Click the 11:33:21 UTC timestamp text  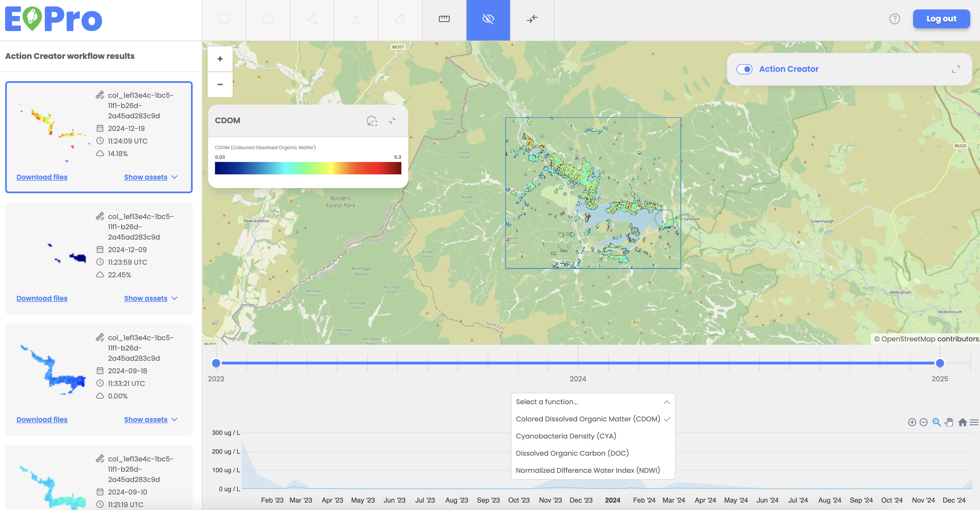(126, 383)
